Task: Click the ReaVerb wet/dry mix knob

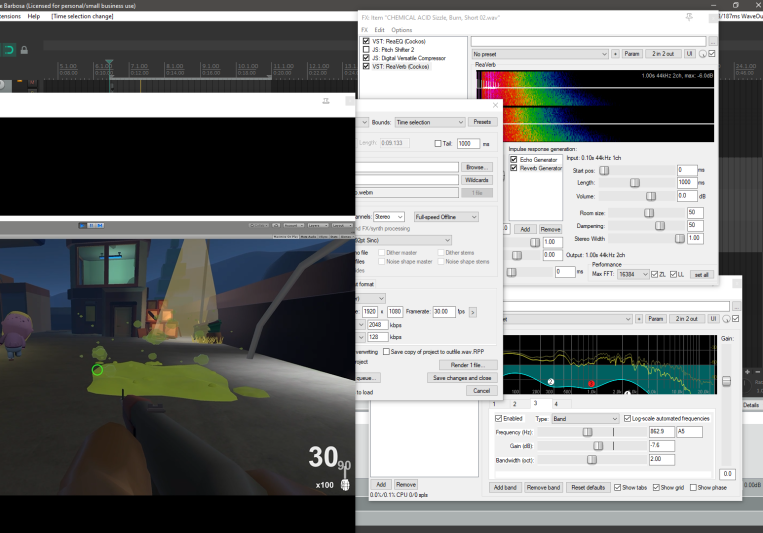Action: 703,54
